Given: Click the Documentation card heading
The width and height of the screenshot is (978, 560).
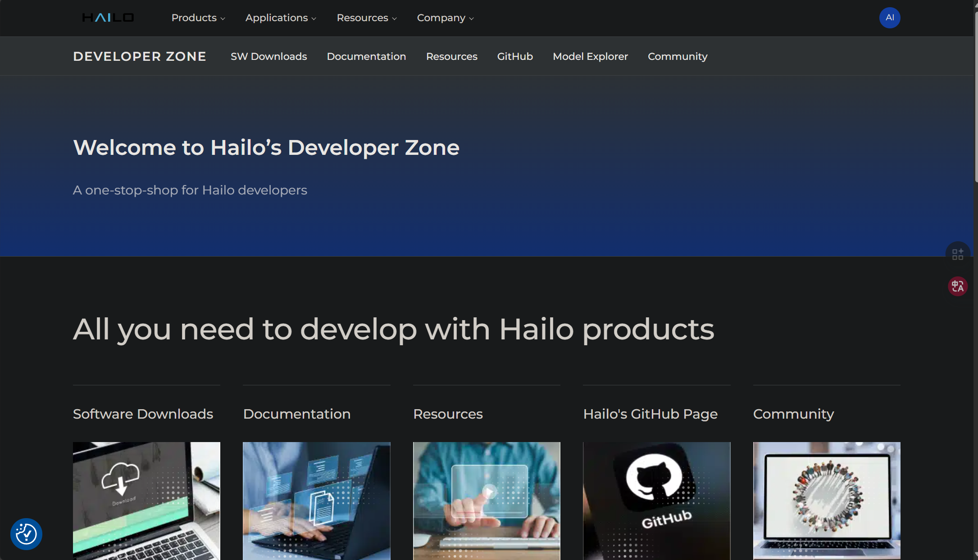Looking at the screenshot, I should tap(297, 414).
